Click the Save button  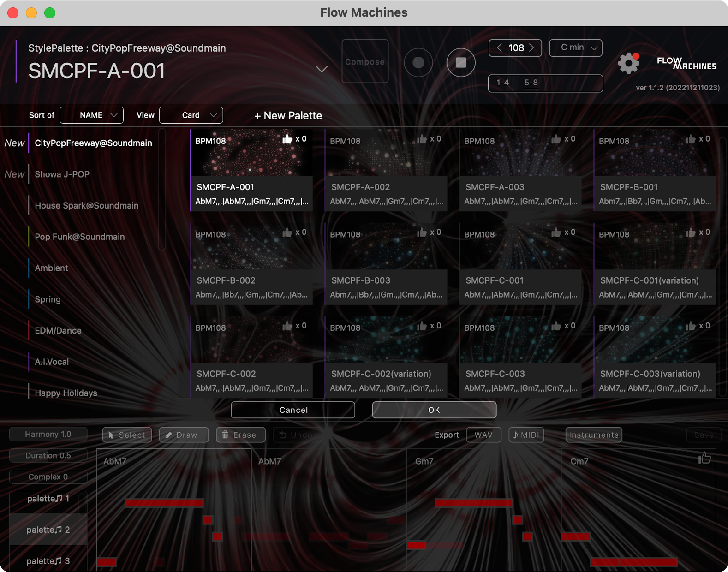[704, 435]
